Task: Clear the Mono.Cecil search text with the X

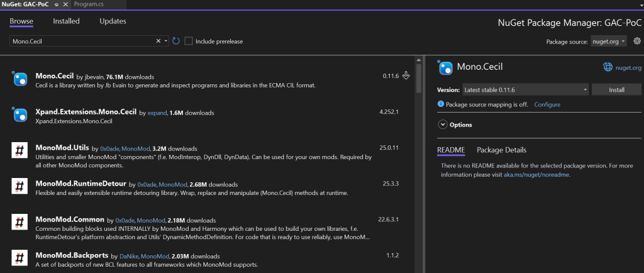Action: 158,42
